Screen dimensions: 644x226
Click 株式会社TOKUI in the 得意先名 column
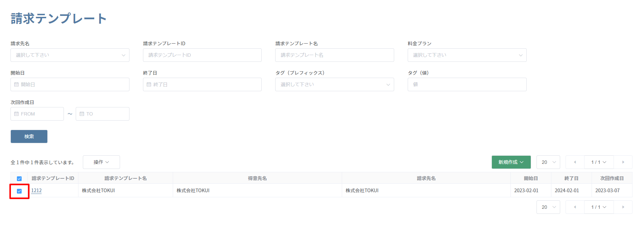point(193,191)
